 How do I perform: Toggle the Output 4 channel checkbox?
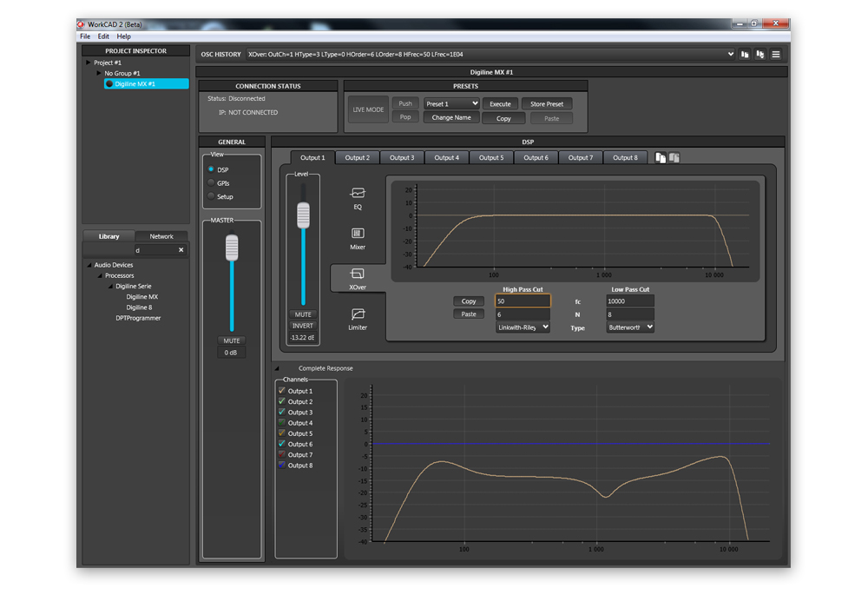[x=282, y=423]
